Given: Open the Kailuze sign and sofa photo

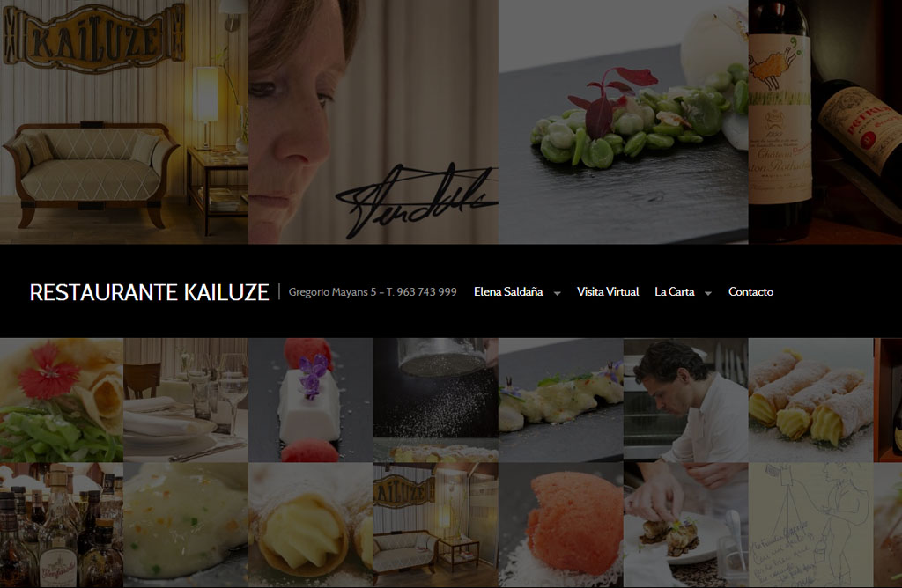Looking at the screenshot, I should tap(124, 121).
